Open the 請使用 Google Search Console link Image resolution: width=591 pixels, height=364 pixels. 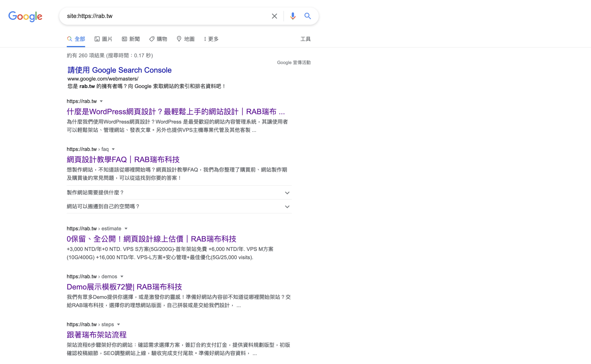(120, 70)
